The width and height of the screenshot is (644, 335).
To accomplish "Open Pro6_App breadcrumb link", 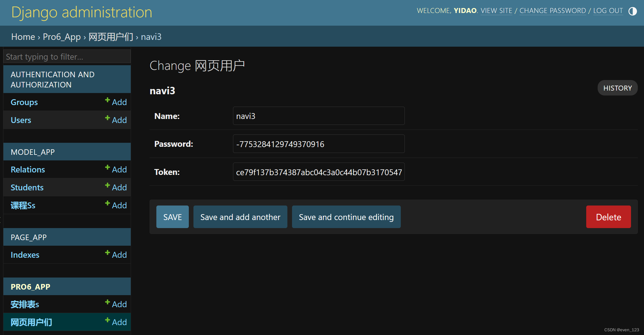I will point(61,37).
